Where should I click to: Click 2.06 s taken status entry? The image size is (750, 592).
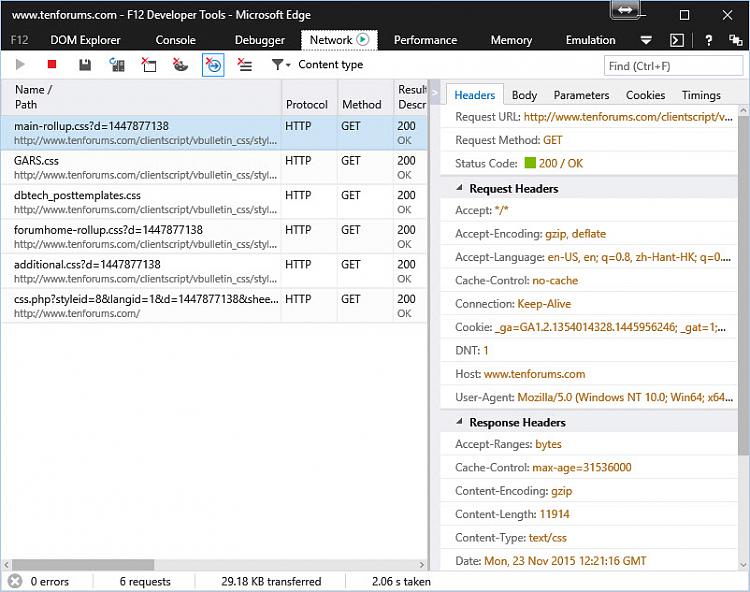coord(401,581)
